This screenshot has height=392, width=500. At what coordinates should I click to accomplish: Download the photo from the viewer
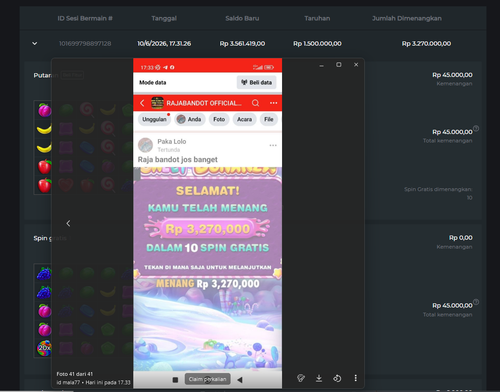[x=319, y=378]
